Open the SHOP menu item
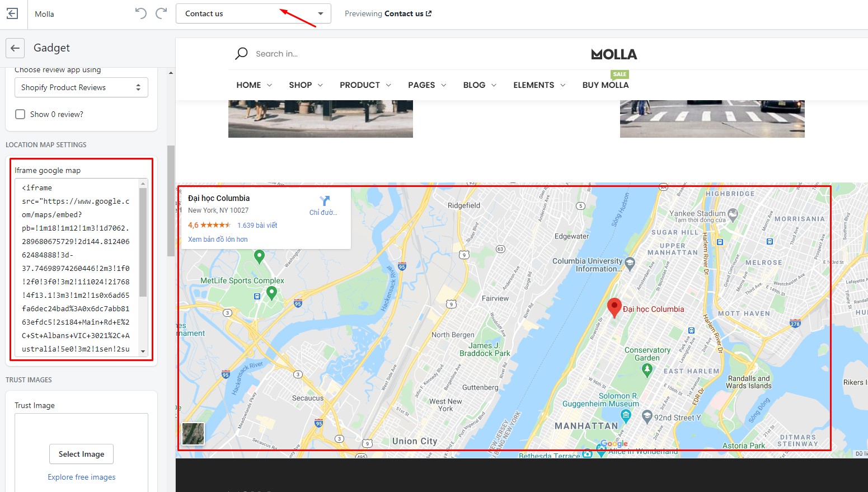 [x=301, y=85]
